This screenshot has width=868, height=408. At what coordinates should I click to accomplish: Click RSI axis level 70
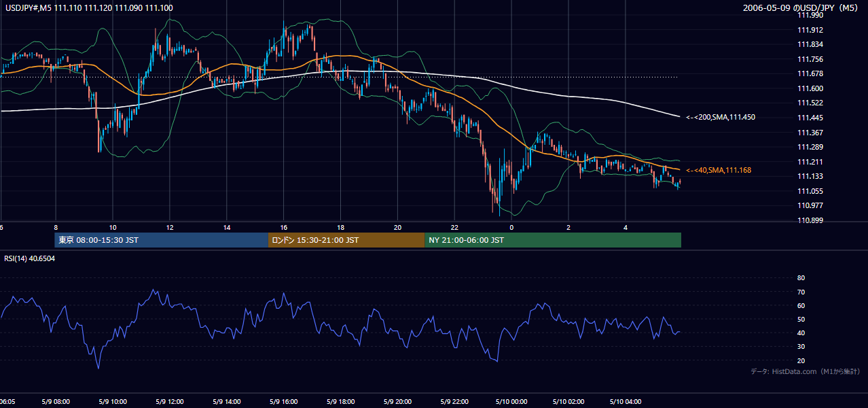[x=801, y=292]
